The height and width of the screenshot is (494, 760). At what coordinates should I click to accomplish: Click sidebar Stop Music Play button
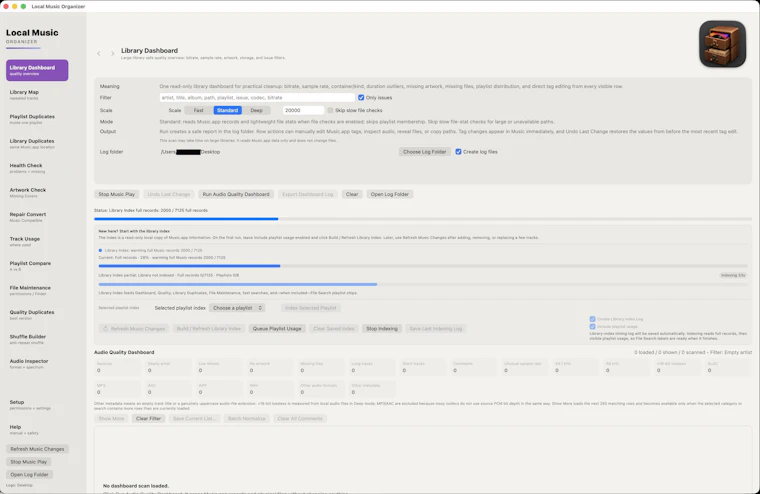(29, 462)
